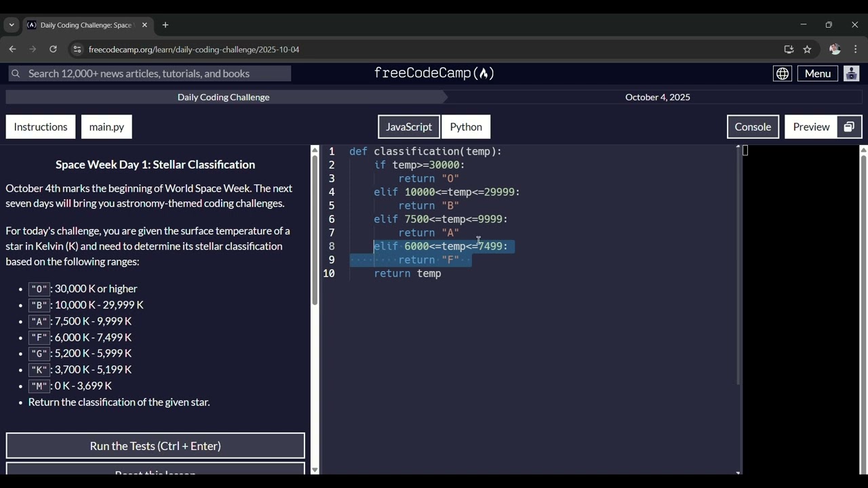The width and height of the screenshot is (868, 488).
Task: Run the Tests (Ctrl + Enter)
Action: click(x=155, y=446)
